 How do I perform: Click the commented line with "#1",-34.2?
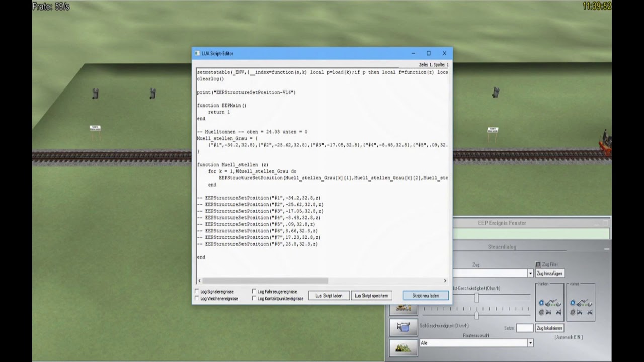[259, 198]
